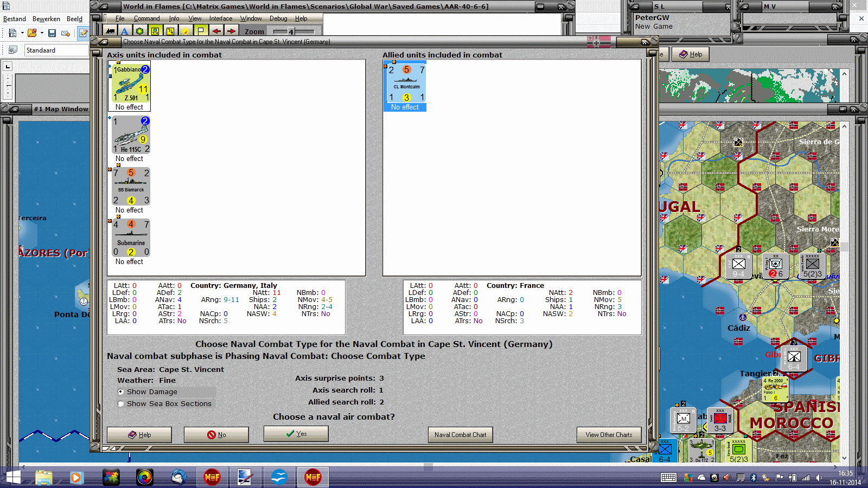Click the save disk icon in editor toolbar
The width and height of the screenshot is (868, 488).
point(52,33)
